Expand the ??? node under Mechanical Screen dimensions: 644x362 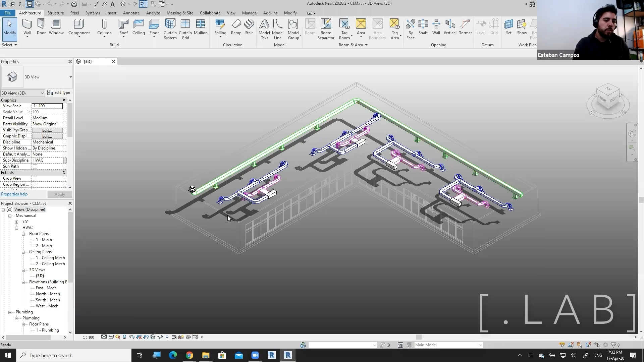pos(17,222)
